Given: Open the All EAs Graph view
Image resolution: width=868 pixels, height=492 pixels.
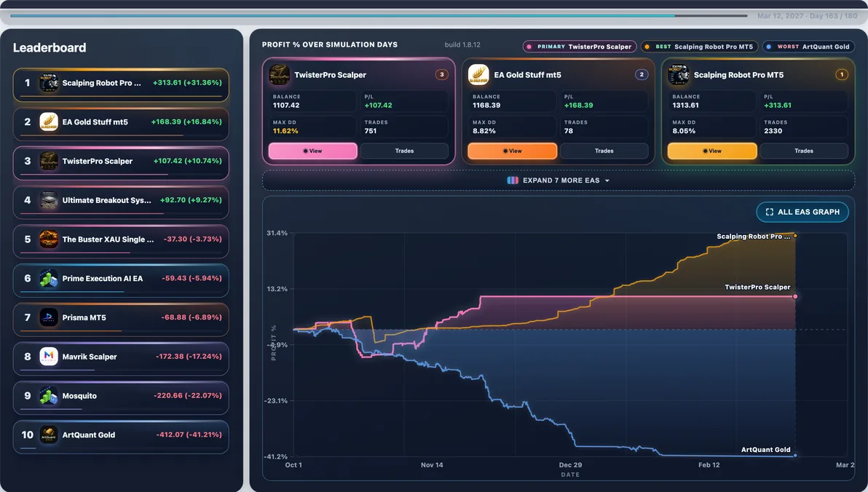Looking at the screenshot, I should 802,212.
